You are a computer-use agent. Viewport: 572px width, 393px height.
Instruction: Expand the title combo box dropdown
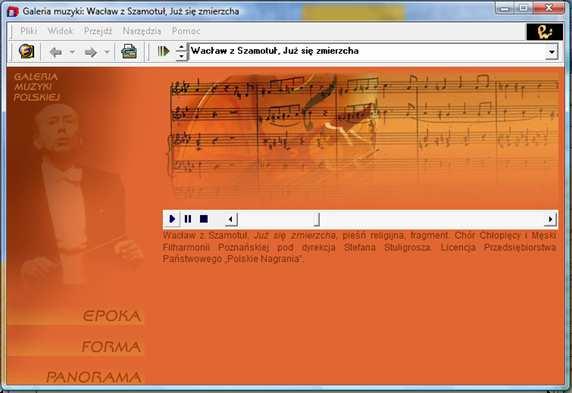click(x=552, y=52)
